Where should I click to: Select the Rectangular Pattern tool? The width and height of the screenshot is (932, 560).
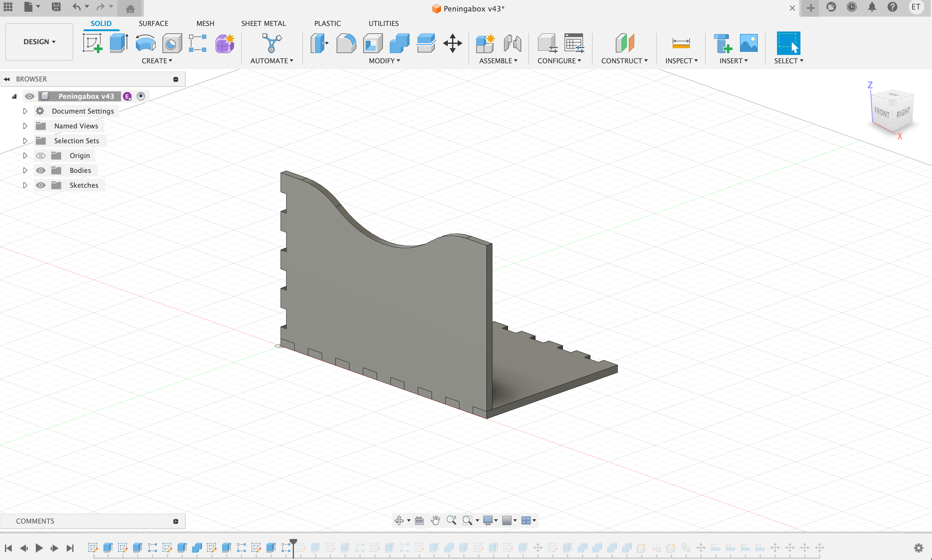coord(198,43)
